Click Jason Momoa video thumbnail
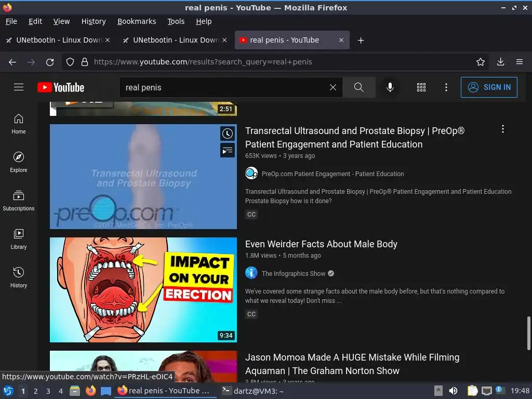Screen dimensions: 532x399 [143, 366]
